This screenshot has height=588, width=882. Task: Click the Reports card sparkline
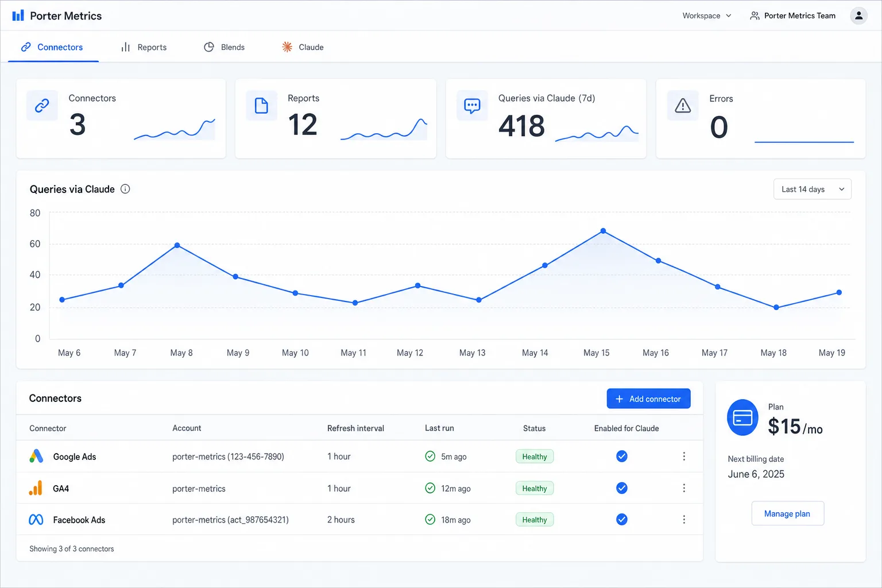pos(384,129)
